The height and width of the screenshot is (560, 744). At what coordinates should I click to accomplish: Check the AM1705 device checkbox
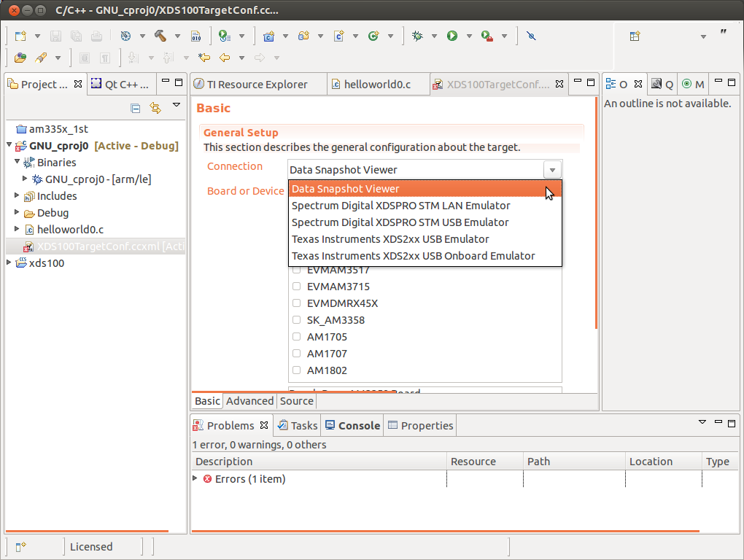pyautogui.click(x=297, y=337)
